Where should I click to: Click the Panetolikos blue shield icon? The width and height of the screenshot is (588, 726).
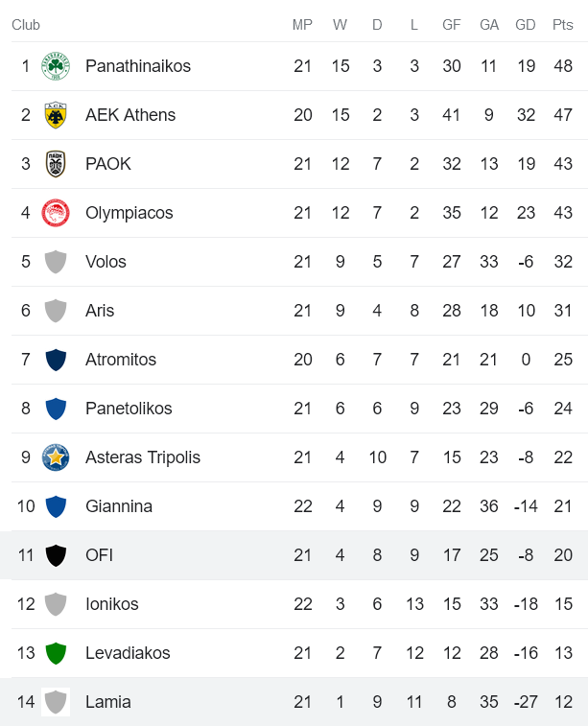(x=56, y=409)
